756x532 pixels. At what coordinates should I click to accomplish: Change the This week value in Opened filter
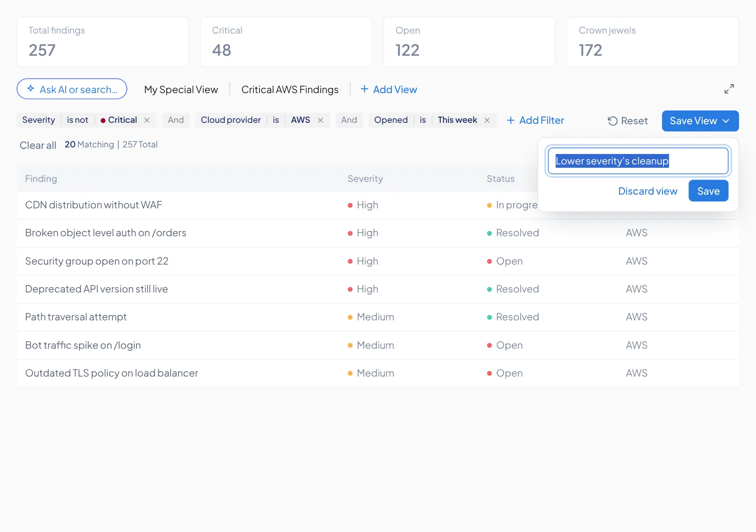(x=457, y=120)
